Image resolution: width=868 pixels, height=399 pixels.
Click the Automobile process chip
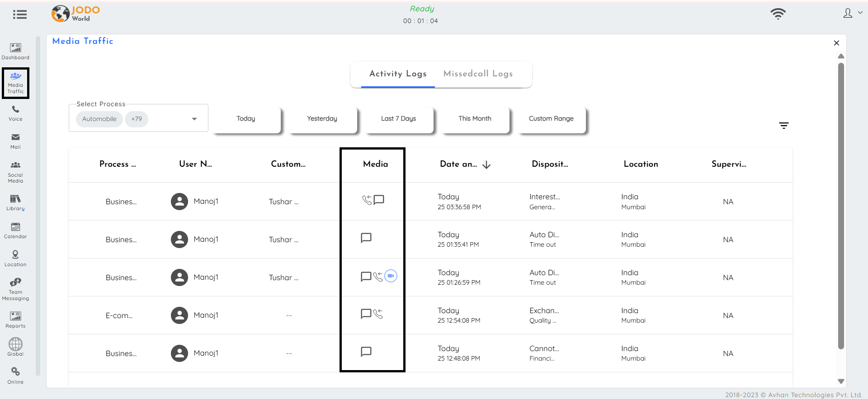99,119
